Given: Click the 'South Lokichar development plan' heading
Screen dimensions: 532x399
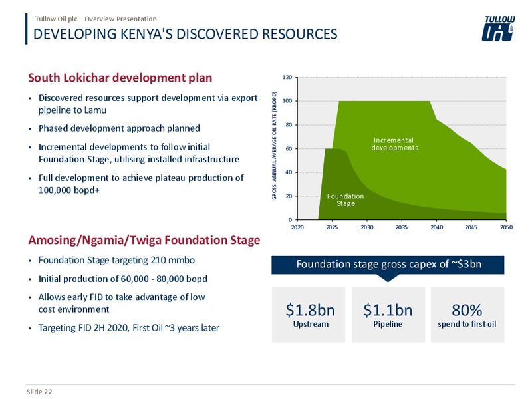Looking at the screenshot, I should [x=120, y=78].
